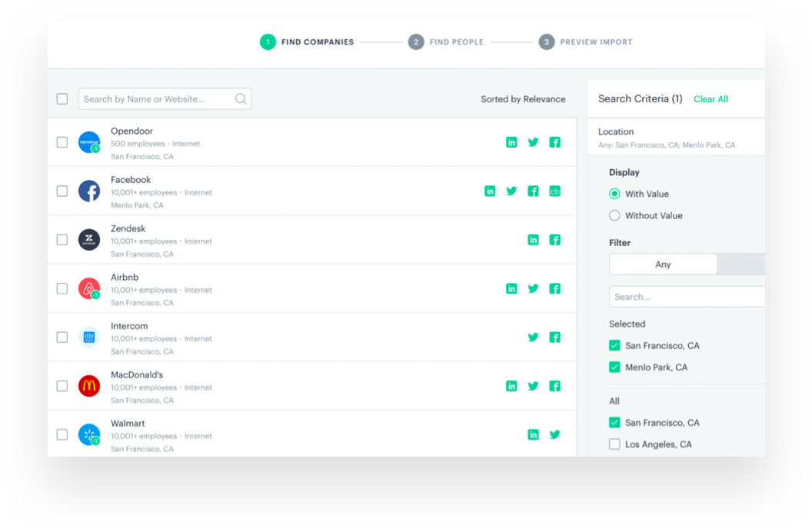Click MacDonald's LinkedIn icon
This screenshot has height=532, width=812.
point(511,386)
